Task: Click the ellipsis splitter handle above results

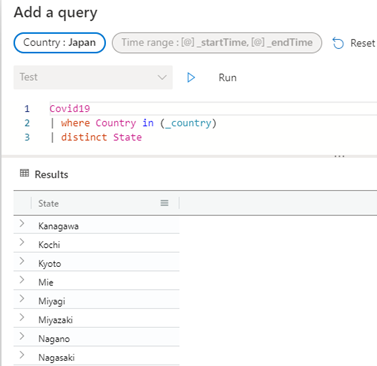Action: 339,156
